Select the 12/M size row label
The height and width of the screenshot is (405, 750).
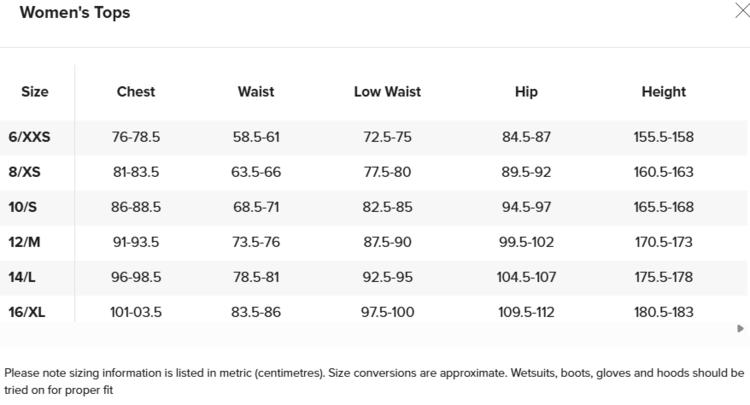coord(26,242)
